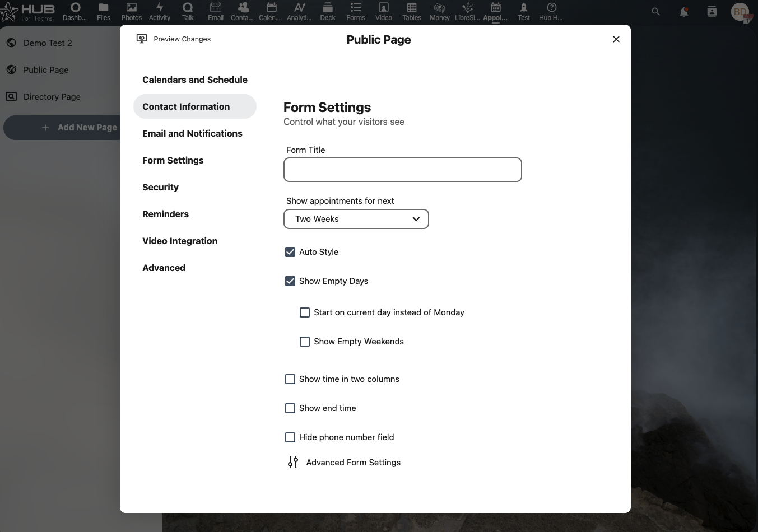Open the contacts menu icon

point(712,11)
